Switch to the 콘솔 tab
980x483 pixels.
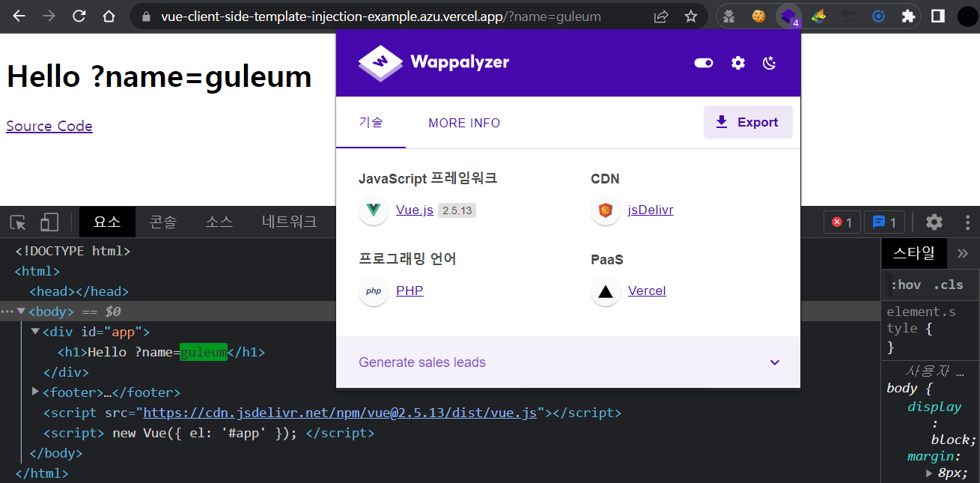point(163,222)
